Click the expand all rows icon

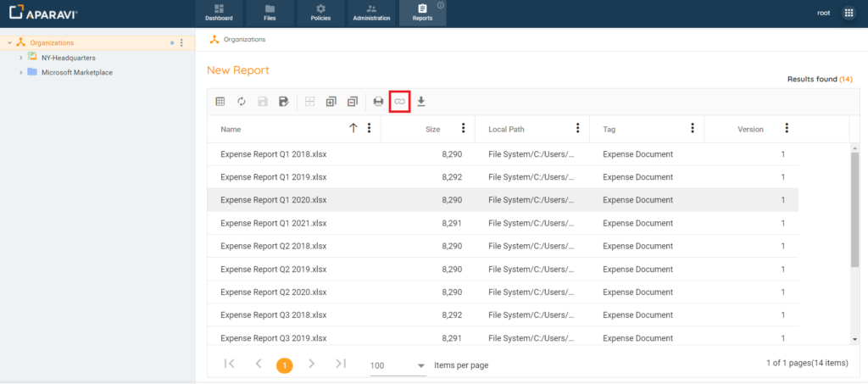(x=331, y=102)
